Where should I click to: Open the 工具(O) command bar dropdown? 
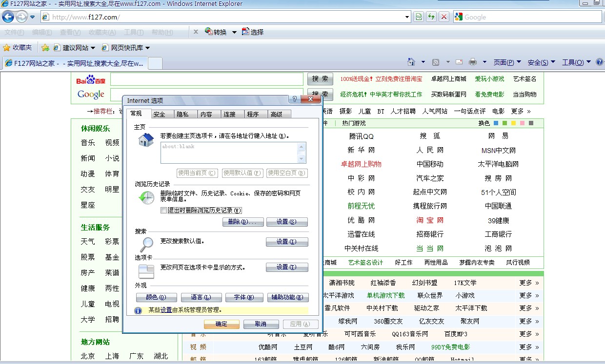tap(576, 62)
